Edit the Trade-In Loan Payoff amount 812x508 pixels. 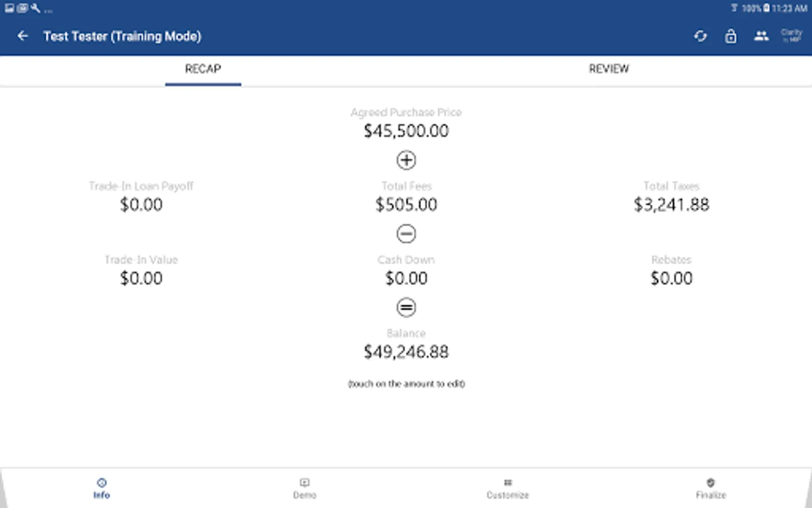[x=141, y=205]
